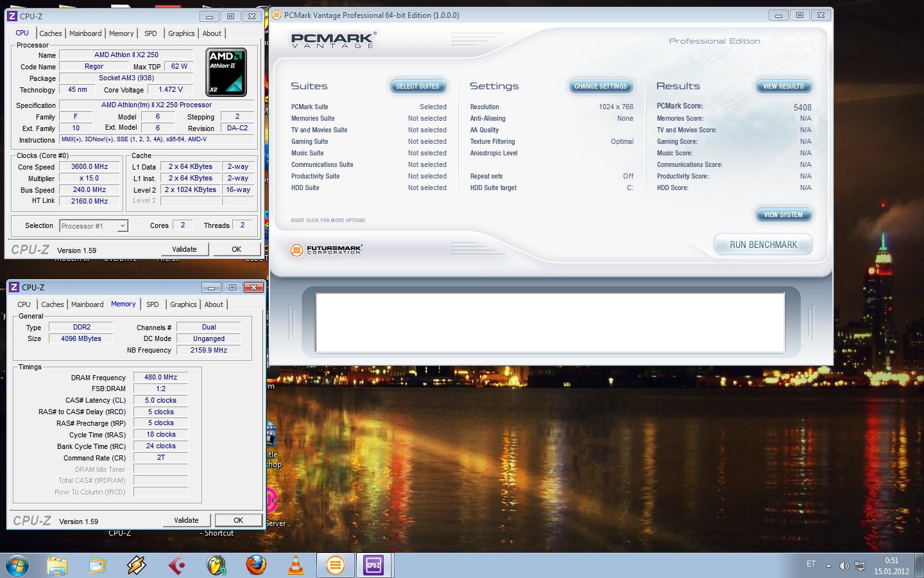Open Caches tab in top CPU-Z window

(x=51, y=33)
